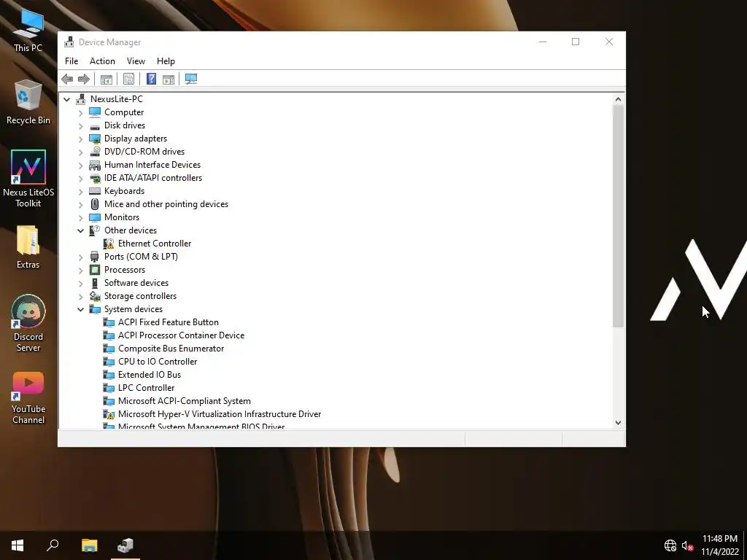Expand the Software devices category
Image resolution: width=747 pixels, height=560 pixels.
[80, 284]
